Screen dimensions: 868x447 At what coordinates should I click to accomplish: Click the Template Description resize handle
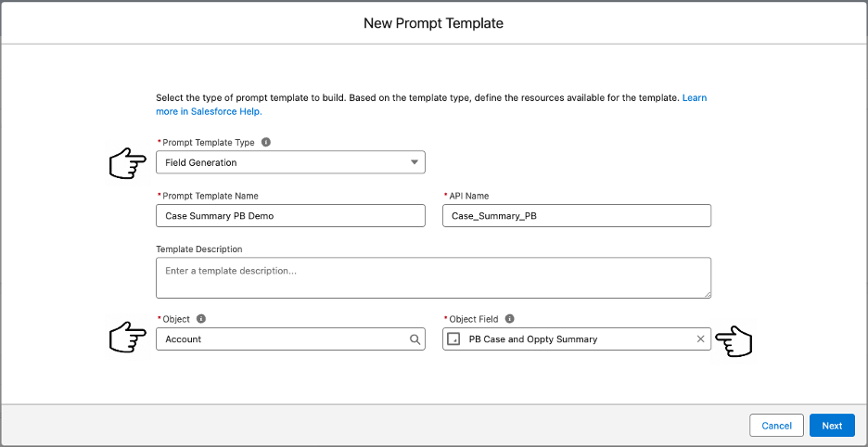(x=707, y=293)
